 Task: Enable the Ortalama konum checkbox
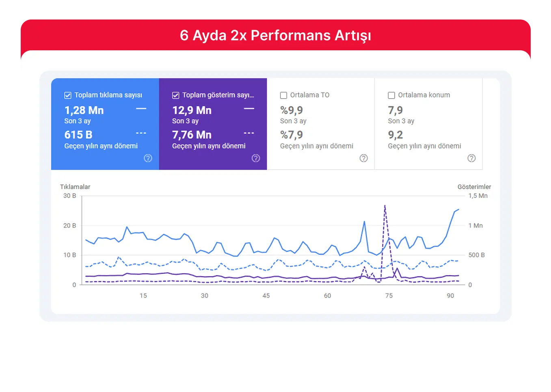click(391, 95)
